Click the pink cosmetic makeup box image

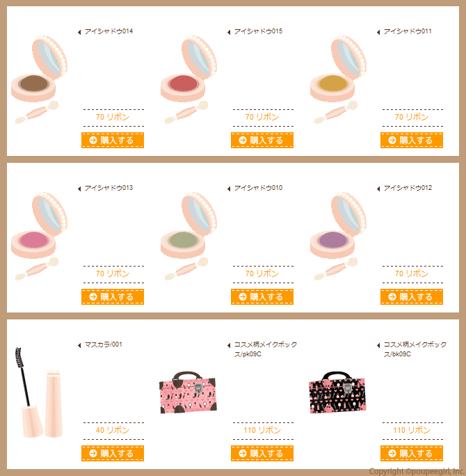tap(188, 392)
